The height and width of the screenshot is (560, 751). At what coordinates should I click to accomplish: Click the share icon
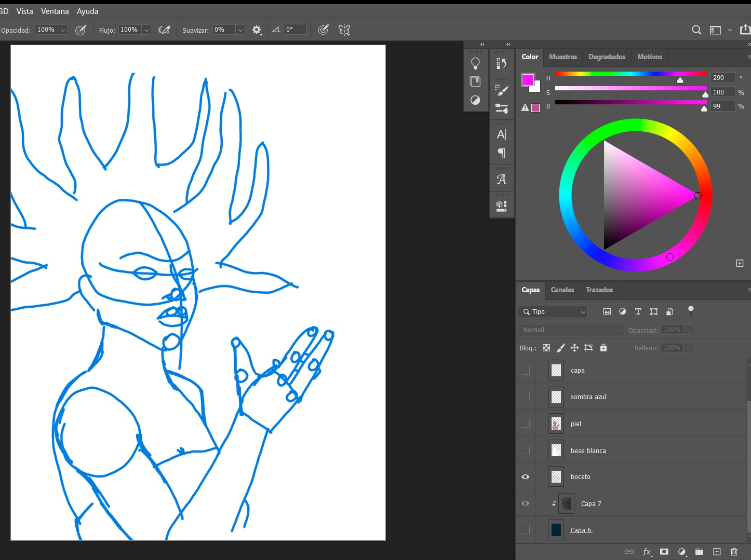coord(745,30)
